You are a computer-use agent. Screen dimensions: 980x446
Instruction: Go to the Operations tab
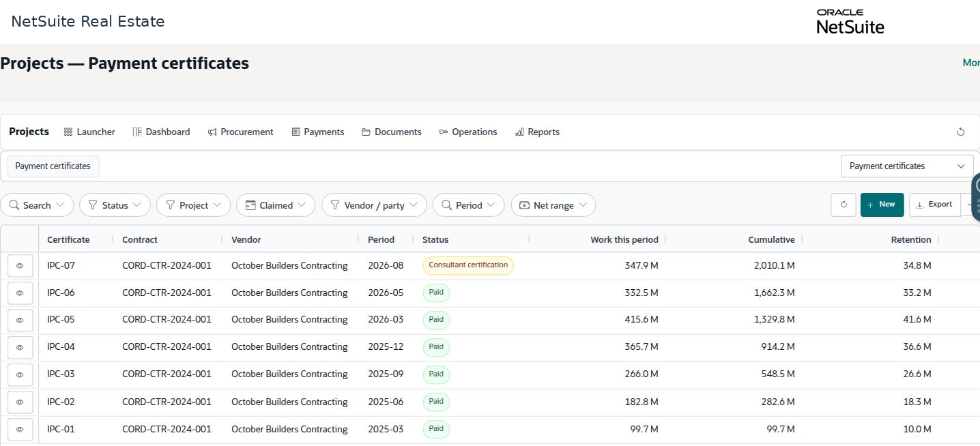click(467, 132)
